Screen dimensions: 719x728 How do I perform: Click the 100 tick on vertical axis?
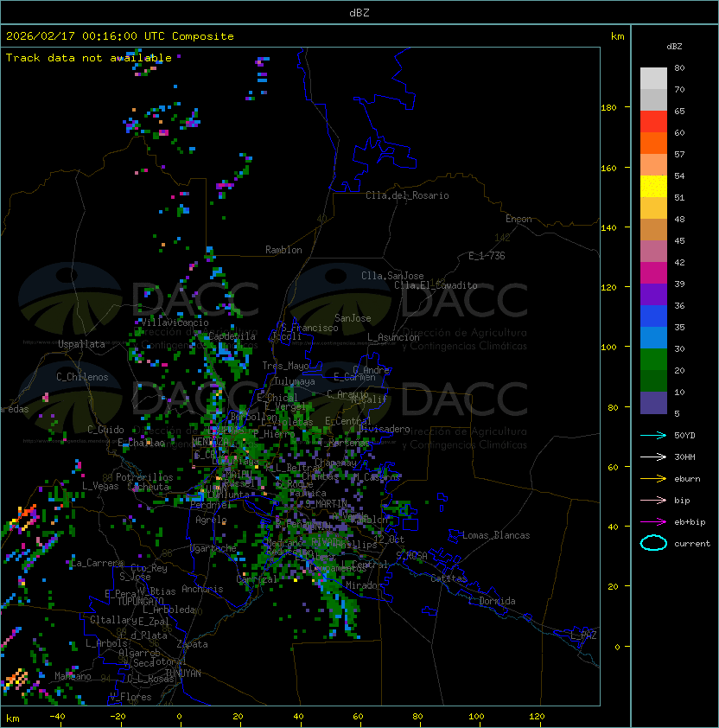[608, 348]
